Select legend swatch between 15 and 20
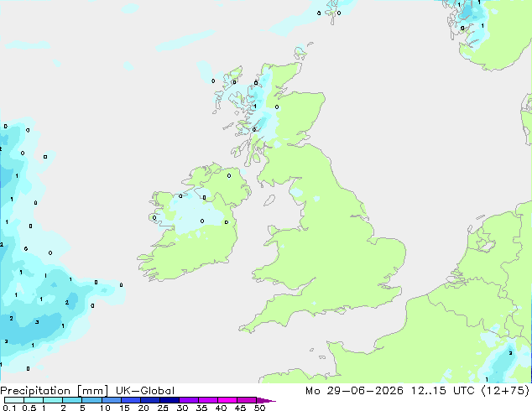The height and width of the screenshot is (411, 532). point(130,400)
